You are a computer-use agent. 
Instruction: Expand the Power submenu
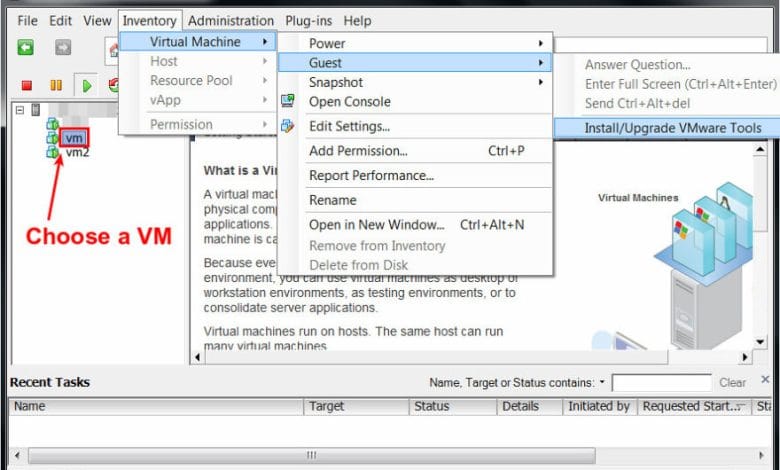415,43
